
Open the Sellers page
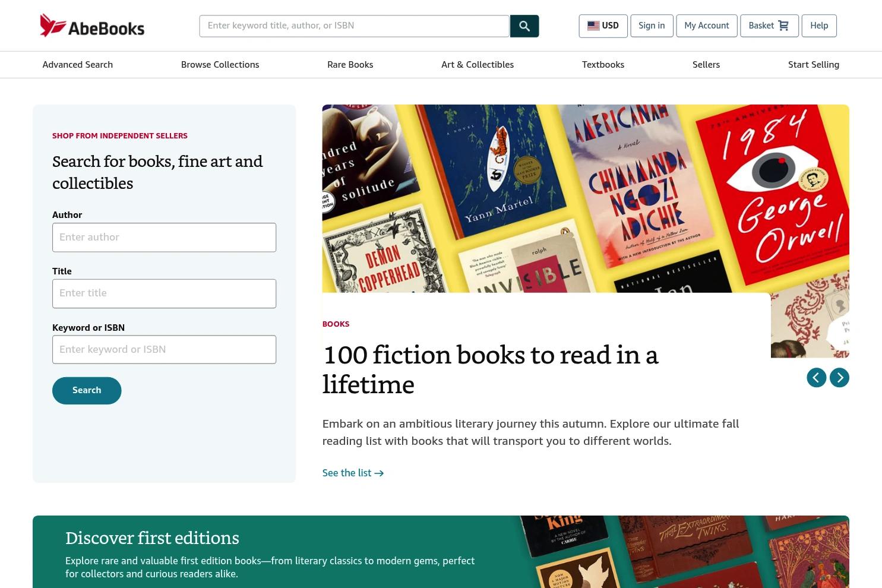(x=706, y=65)
